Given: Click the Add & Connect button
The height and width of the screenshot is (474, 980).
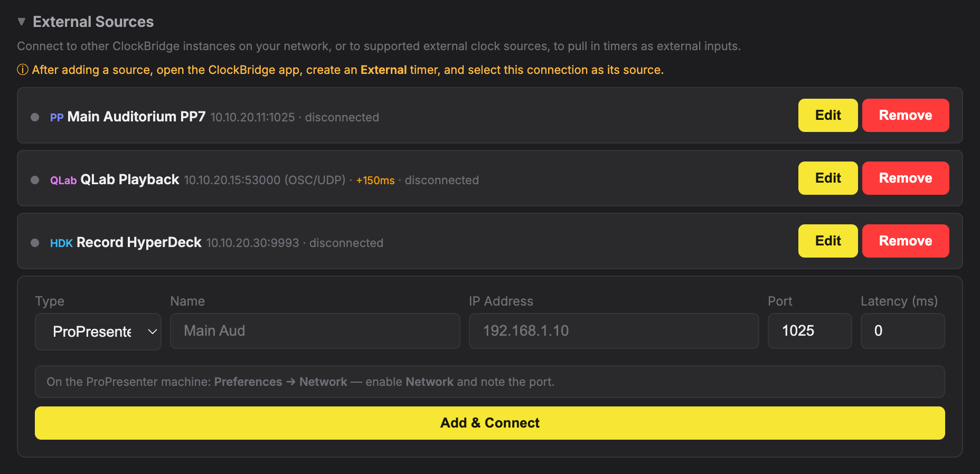Looking at the screenshot, I should [490, 423].
